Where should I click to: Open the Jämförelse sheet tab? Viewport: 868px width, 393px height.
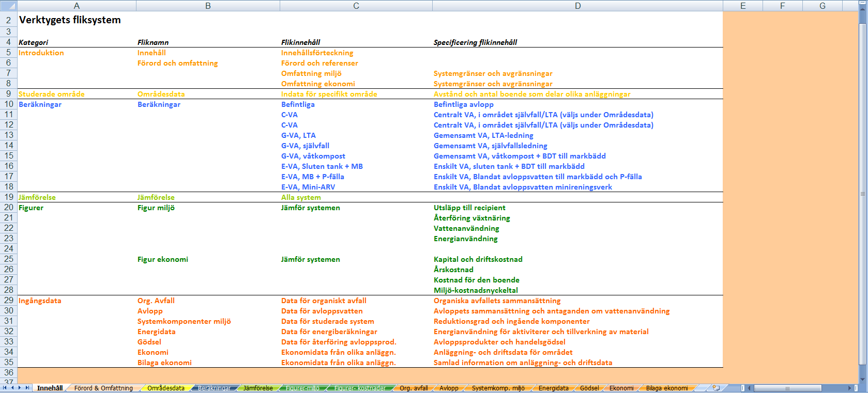coord(258,388)
